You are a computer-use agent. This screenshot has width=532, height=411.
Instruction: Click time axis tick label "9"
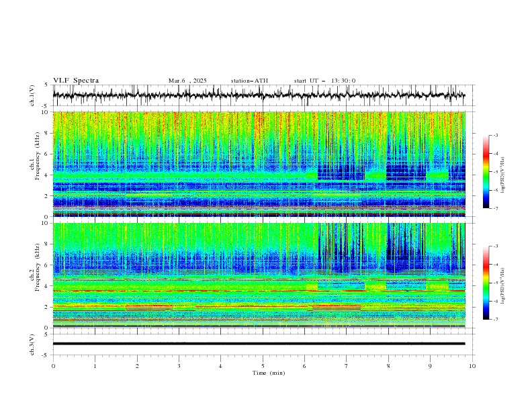(430, 366)
